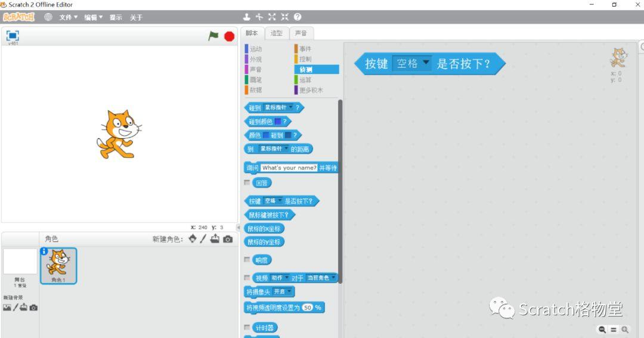
Task: Switch to the 造型 tab
Action: click(277, 33)
